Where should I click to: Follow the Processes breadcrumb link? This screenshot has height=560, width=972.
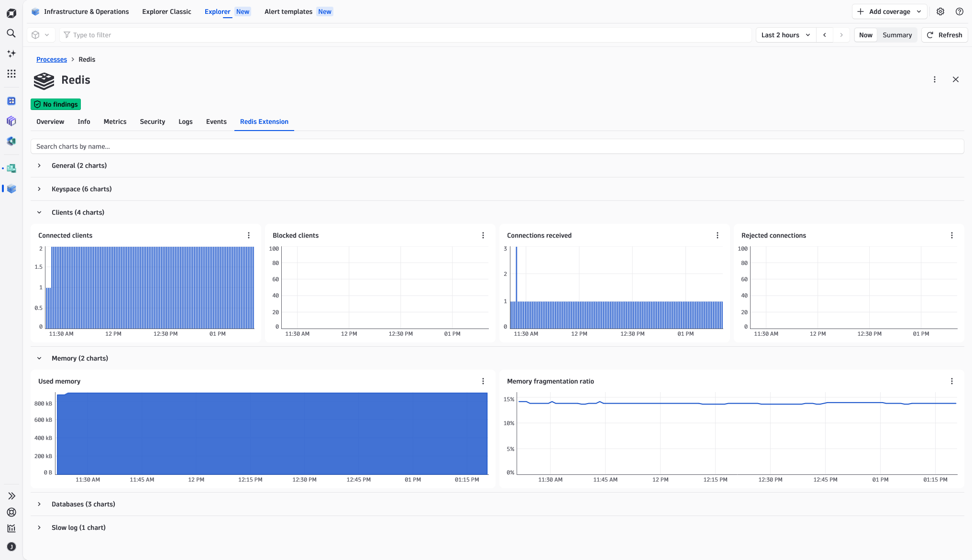point(52,59)
